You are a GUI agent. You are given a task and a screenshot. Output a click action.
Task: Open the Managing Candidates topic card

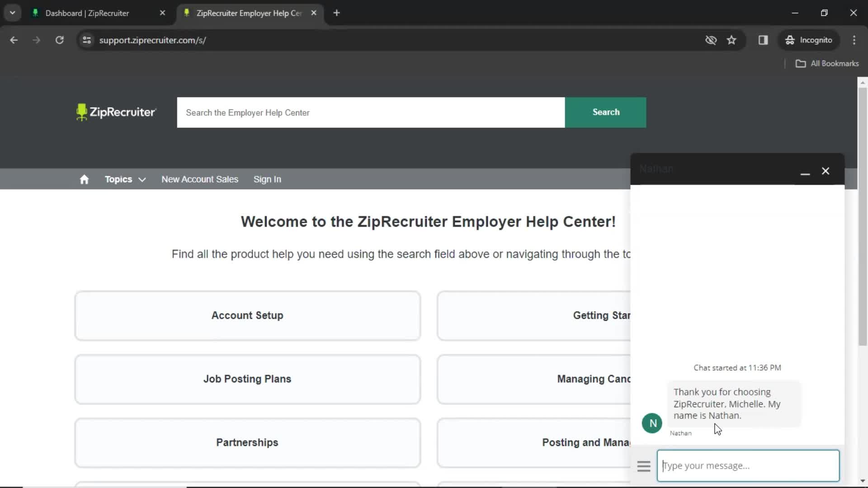[x=534, y=379]
